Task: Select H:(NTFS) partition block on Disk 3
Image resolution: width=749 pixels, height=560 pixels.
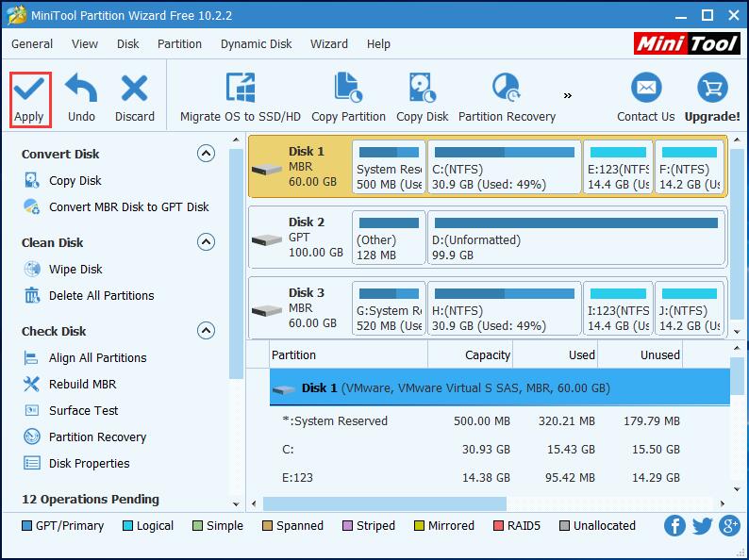Action: click(505, 308)
